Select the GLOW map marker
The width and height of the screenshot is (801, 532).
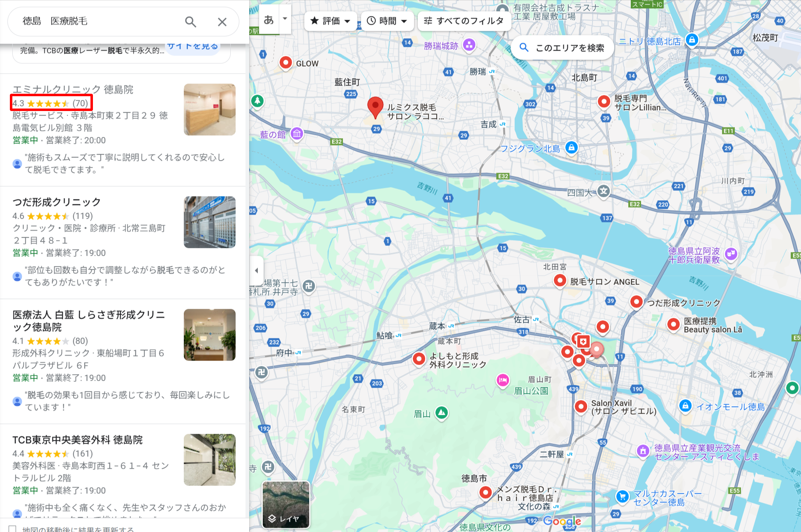click(x=285, y=63)
